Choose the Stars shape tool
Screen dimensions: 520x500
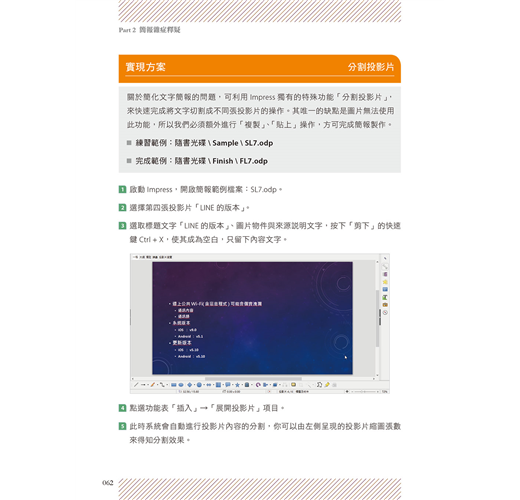coord(237,385)
